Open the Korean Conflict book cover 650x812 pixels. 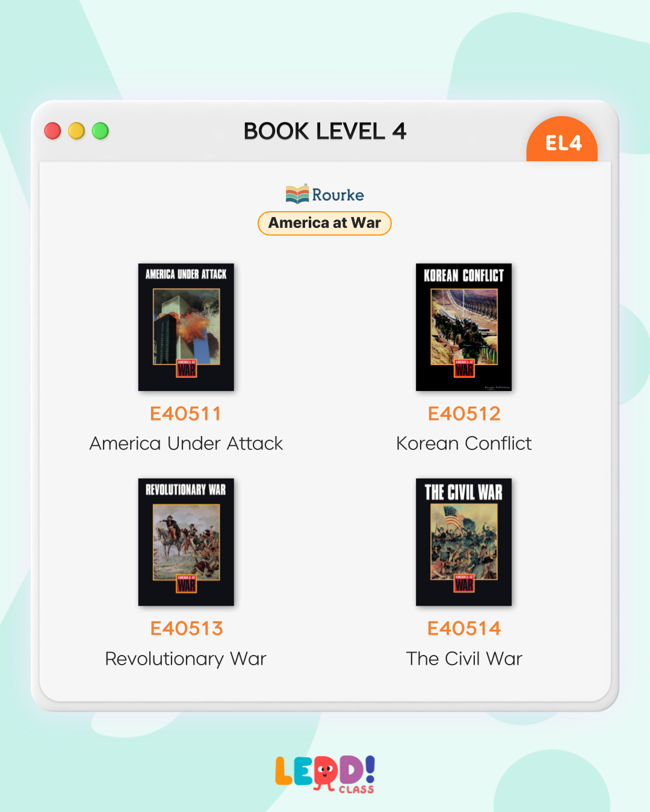[464, 327]
